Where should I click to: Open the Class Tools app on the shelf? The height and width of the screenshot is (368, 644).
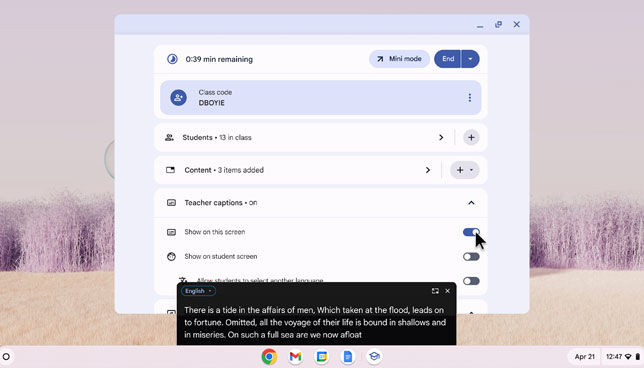coord(374,356)
